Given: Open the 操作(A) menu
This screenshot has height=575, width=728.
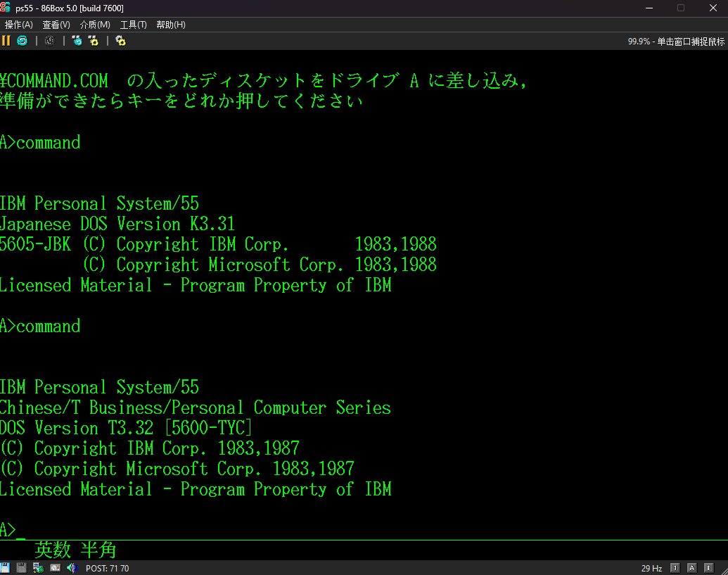Looking at the screenshot, I should 19,25.
